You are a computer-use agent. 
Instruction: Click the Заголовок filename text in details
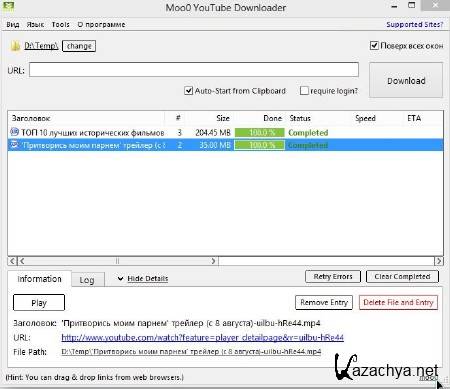(191, 323)
